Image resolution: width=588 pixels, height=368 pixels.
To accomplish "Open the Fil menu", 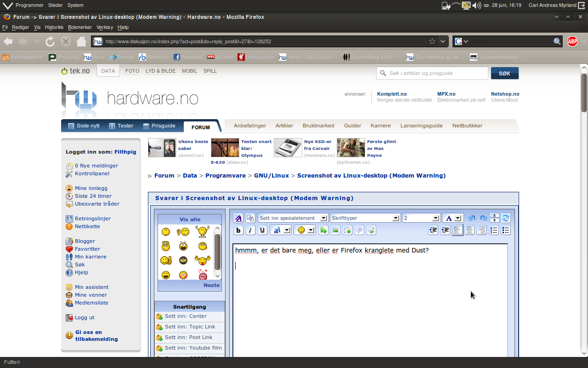I will pyautogui.click(x=5, y=27).
